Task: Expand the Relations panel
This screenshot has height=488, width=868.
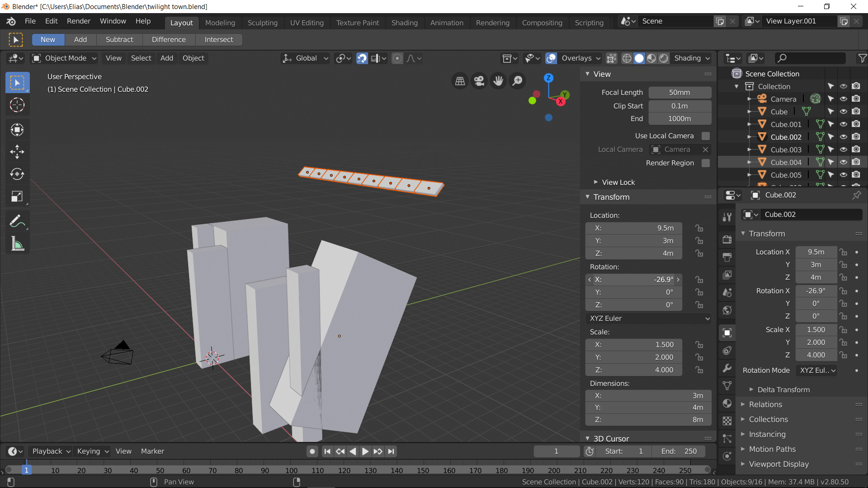Action: pos(765,405)
